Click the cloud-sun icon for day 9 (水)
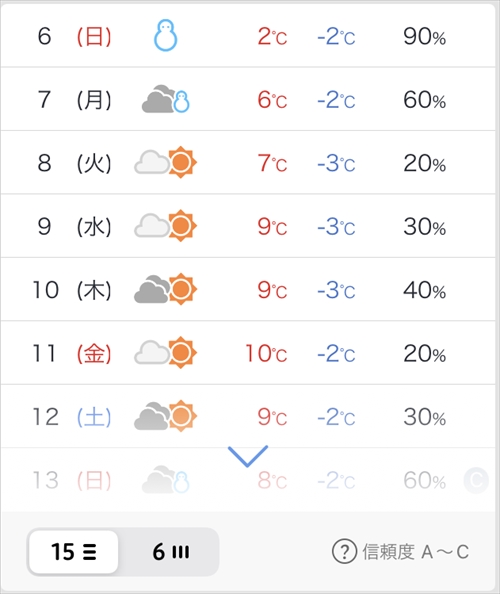 166,226
